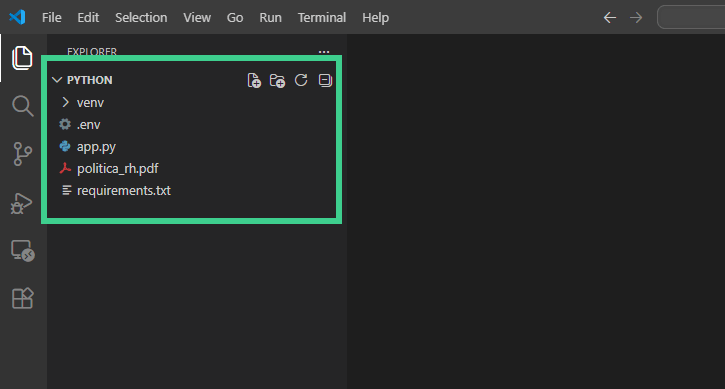Screen dimensions: 725x389
Task: Open the Search view icon
Action: [x=22, y=106]
